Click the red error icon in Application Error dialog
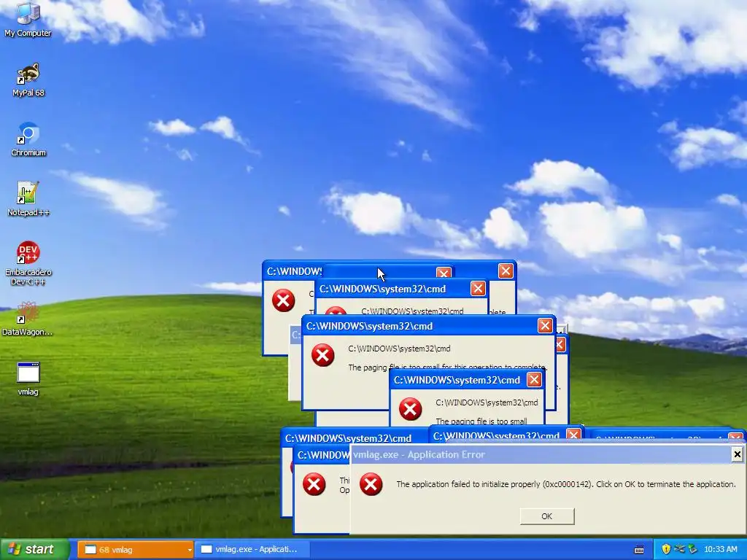Image resolution: width=747 pixels, height=560 pixels. tap(371, 484)
